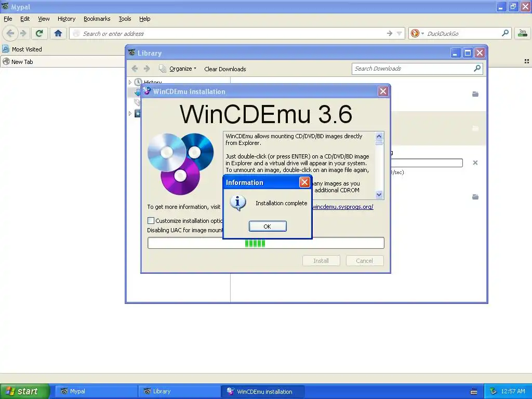Screen dimensions: 532x399
Task: Go forward in the Library window
Action: [147, 69]
